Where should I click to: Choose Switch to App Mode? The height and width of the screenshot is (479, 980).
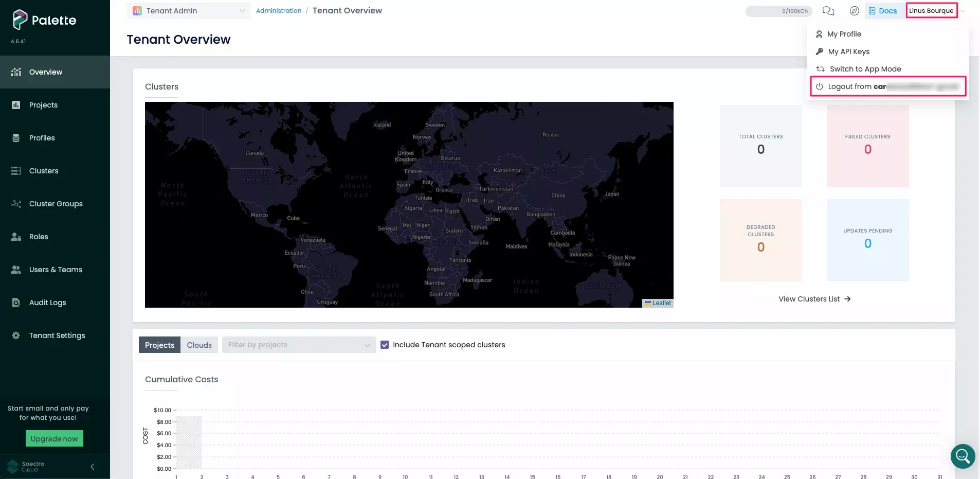(x=865, y=69)
